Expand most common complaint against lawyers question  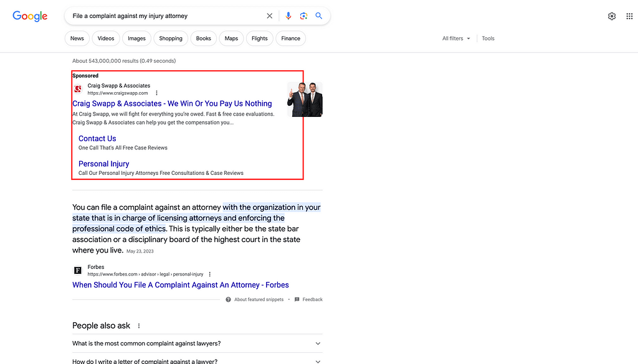[x=198, y=343]
